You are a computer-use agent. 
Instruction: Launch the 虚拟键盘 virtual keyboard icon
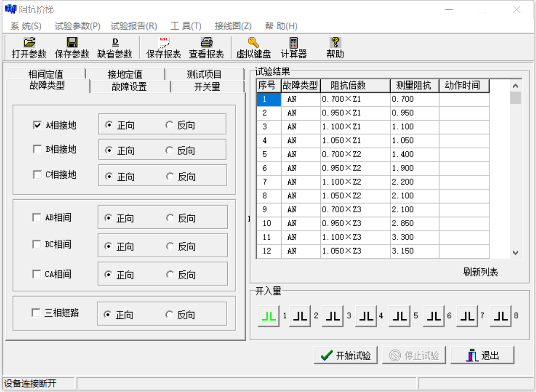[x=252, y=47]
